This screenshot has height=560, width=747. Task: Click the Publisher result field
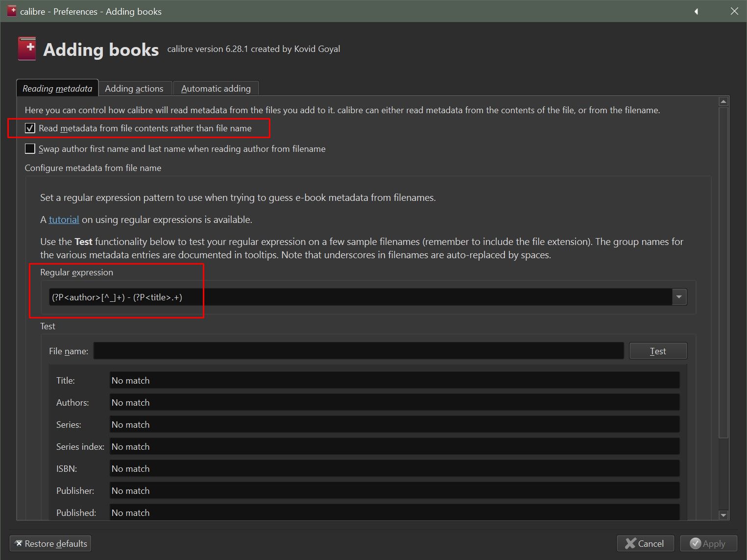394,491
